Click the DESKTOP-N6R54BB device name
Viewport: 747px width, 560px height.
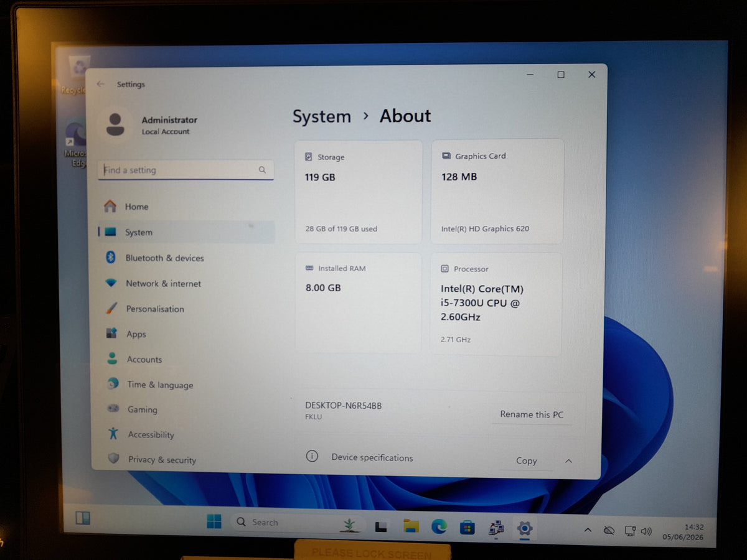click(343, 406)
